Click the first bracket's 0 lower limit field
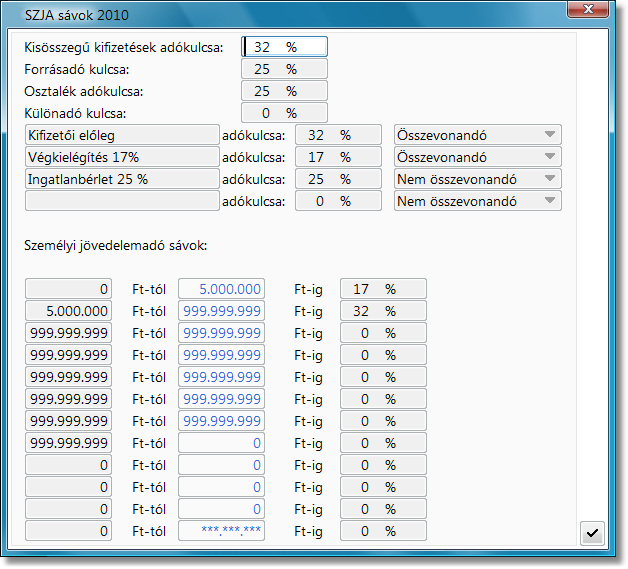The height and width of the screenshot is (569, 628). click(x=68, y=289)
